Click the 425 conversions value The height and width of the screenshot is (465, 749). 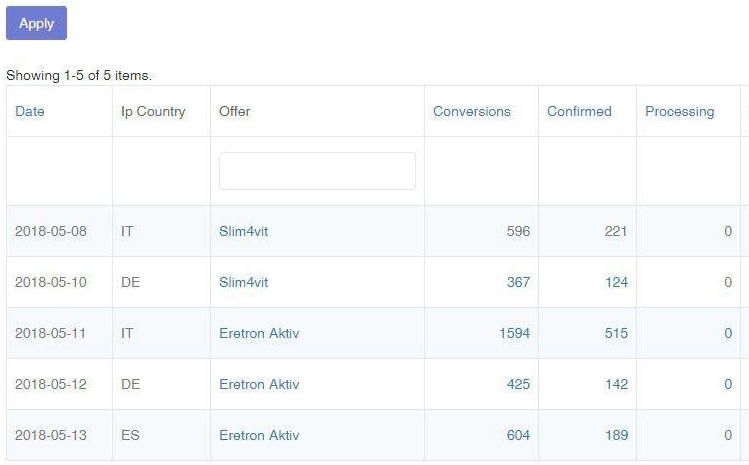[x=518, y=384]
